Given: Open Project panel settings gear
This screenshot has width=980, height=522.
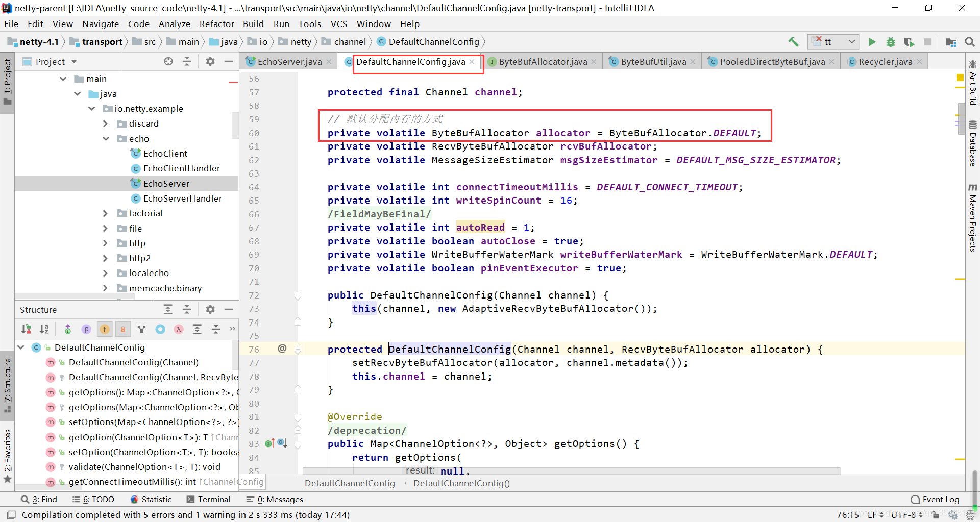Looking at the screenshot, I should tap(210, 61).
